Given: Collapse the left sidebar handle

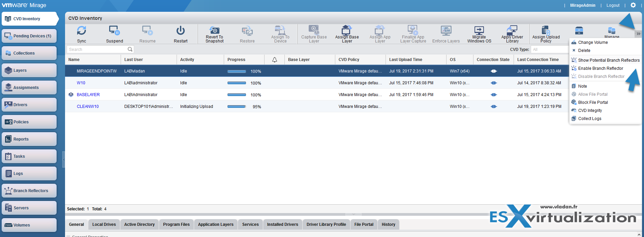Looking at the screenshot, I should click(x=64, y=159).
